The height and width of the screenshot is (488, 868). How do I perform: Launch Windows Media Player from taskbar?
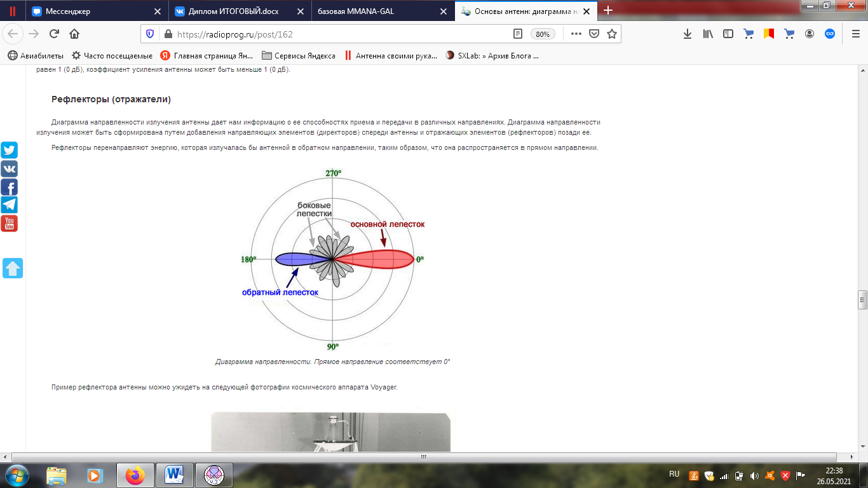click(x=95, y=475)
